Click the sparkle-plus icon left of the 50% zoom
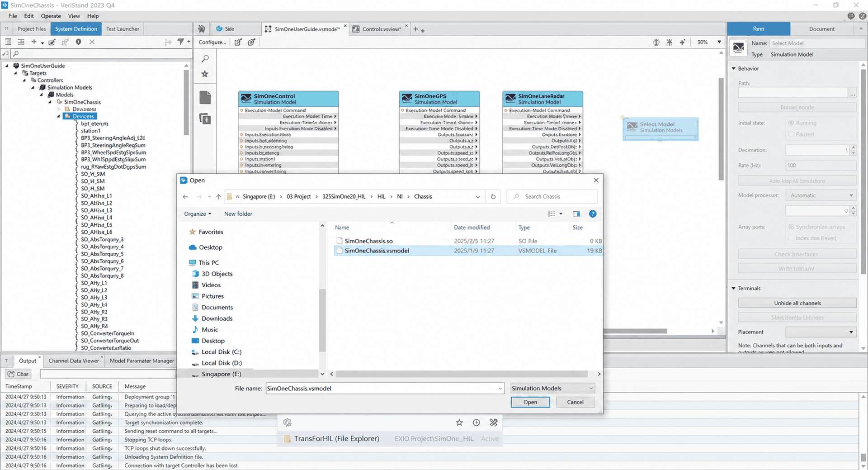The image size is (868, 470). point(682,42)
